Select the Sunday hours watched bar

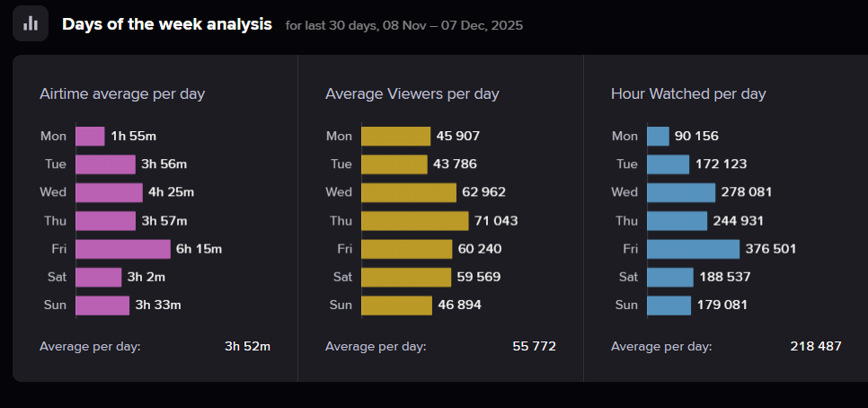pyautogui.click(x=669, y=306)
